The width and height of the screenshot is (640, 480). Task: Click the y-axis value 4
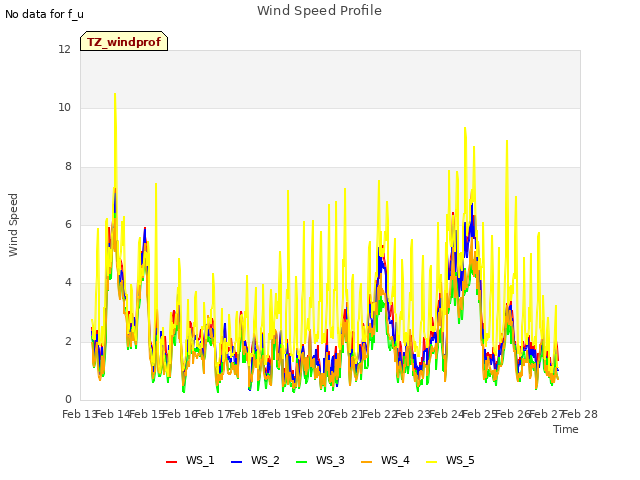pyautogui.click(x=68, y=282)
